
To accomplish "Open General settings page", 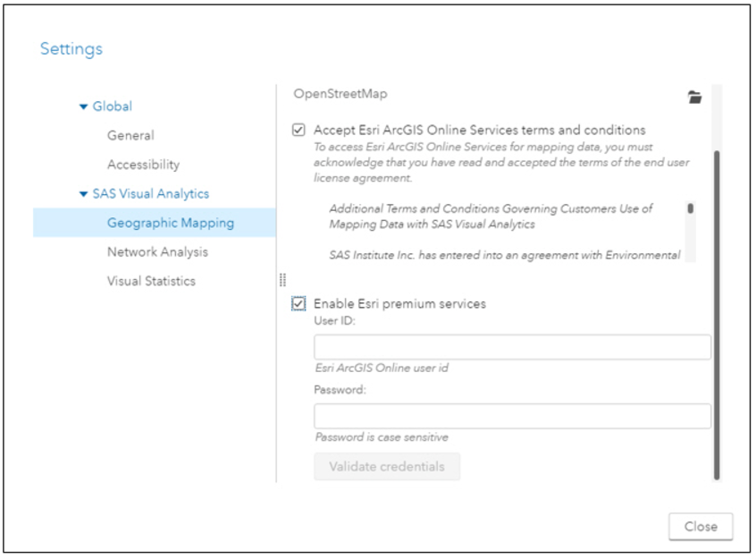I will click(130, 136).
